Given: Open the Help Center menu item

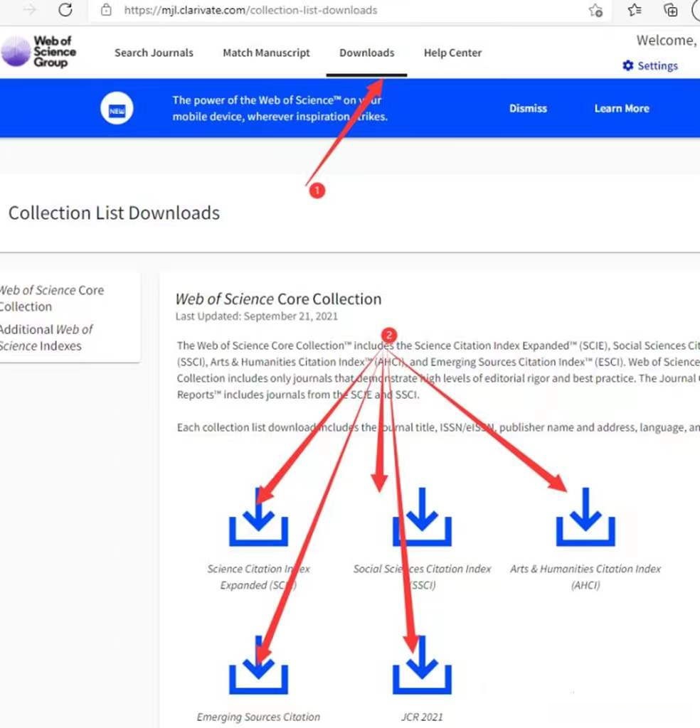Looking at the screenshot, I should (x=452, y=53).
